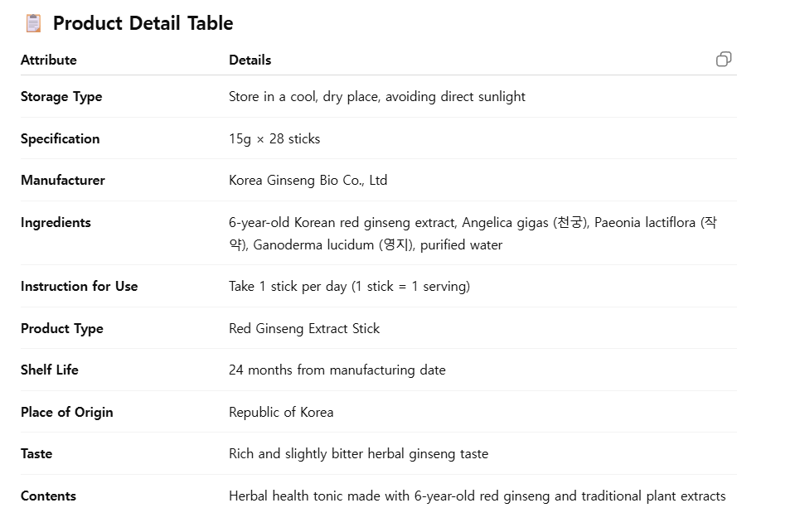This screenshot has width=795, height=532.
Task: Click the Republic of Korea value
Action: [281, 412]
